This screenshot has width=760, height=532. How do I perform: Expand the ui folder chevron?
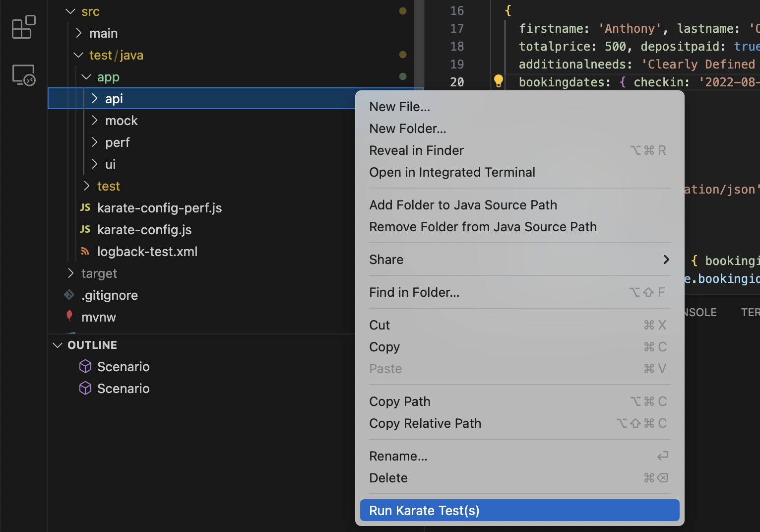coord(94,164)
